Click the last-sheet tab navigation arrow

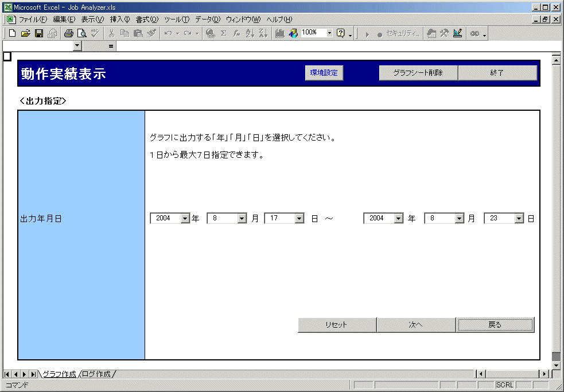click(33, 374)
